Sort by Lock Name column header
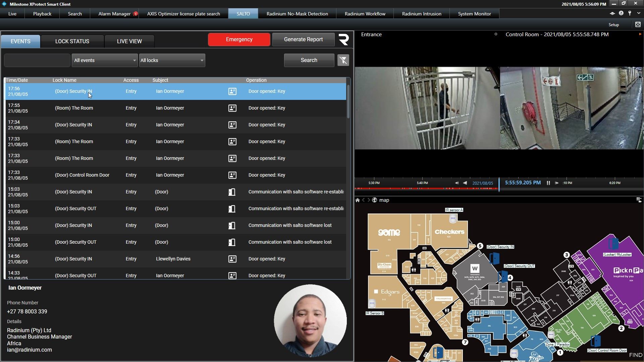The width and height of the screenshot is (644, 362). (64, 80)
